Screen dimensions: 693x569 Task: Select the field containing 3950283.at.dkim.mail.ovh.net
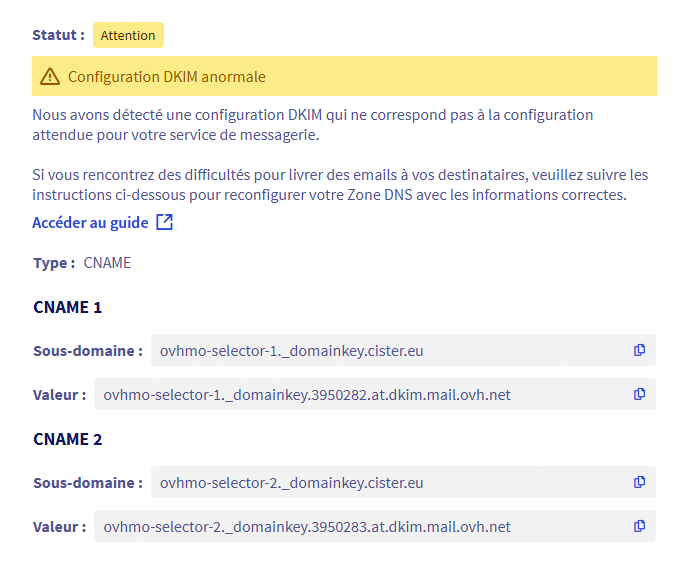pos(375,526)
